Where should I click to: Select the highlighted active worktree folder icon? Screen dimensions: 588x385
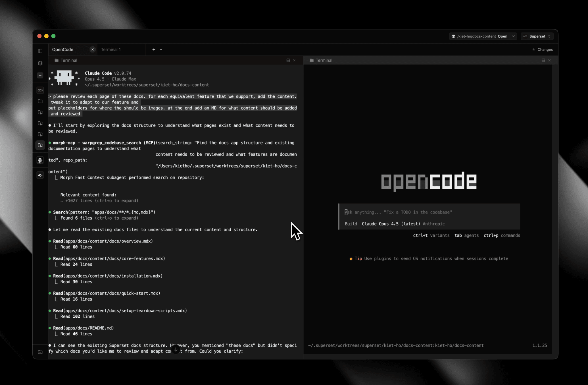(40, 145)
